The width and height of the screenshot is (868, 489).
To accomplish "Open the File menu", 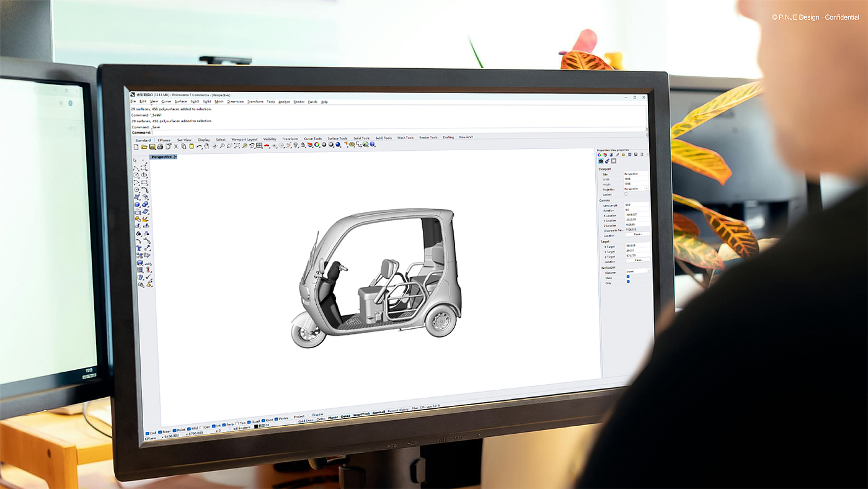I will tap(133, 101).
